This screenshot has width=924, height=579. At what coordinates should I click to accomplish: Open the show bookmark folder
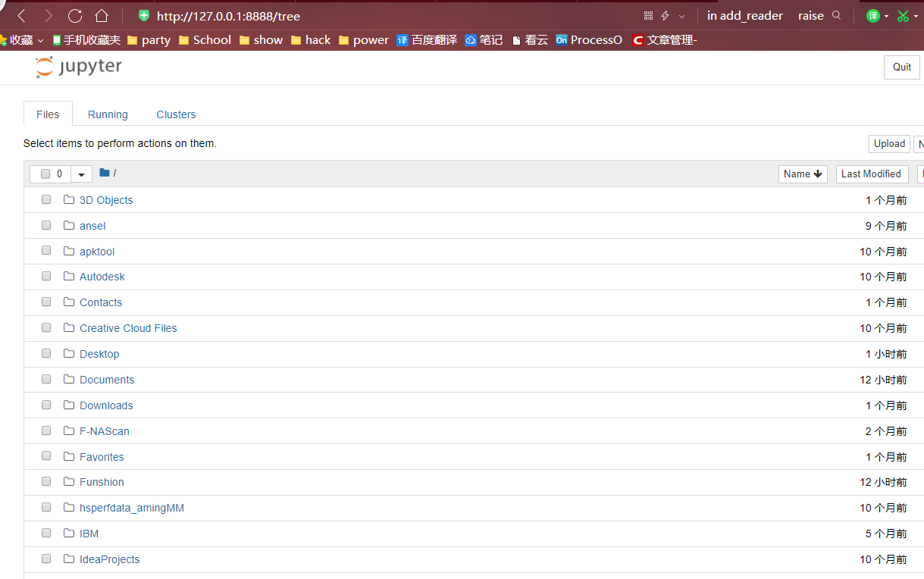click(261, 40)
